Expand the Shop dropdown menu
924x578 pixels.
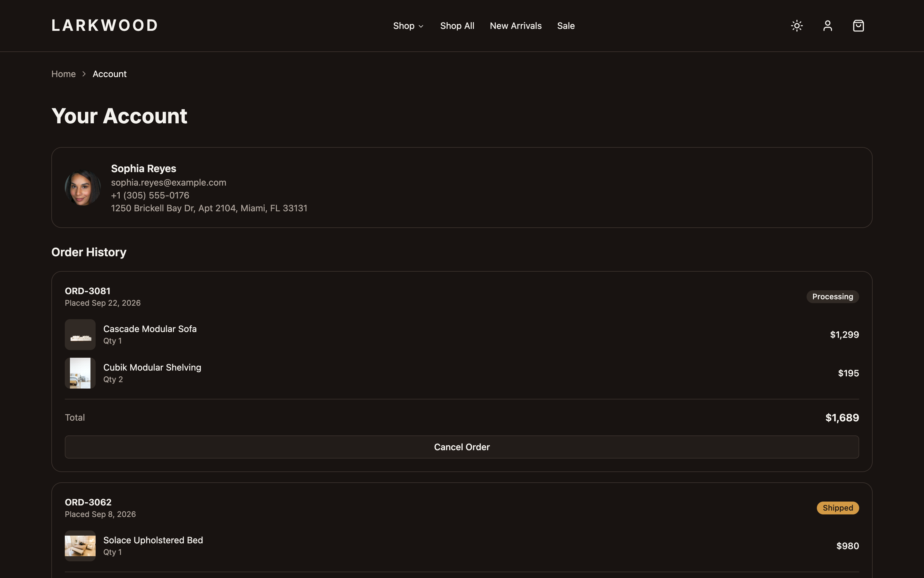click(408, 26)
